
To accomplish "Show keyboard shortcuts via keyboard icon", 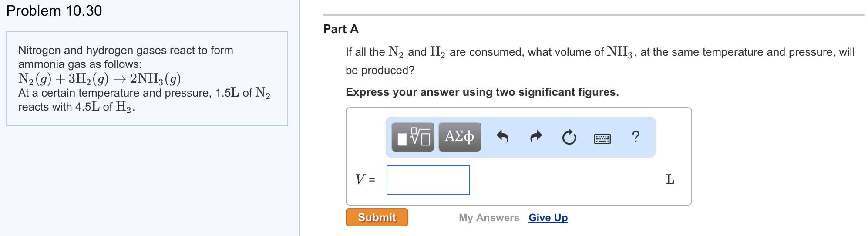I will tap(602, 139).
